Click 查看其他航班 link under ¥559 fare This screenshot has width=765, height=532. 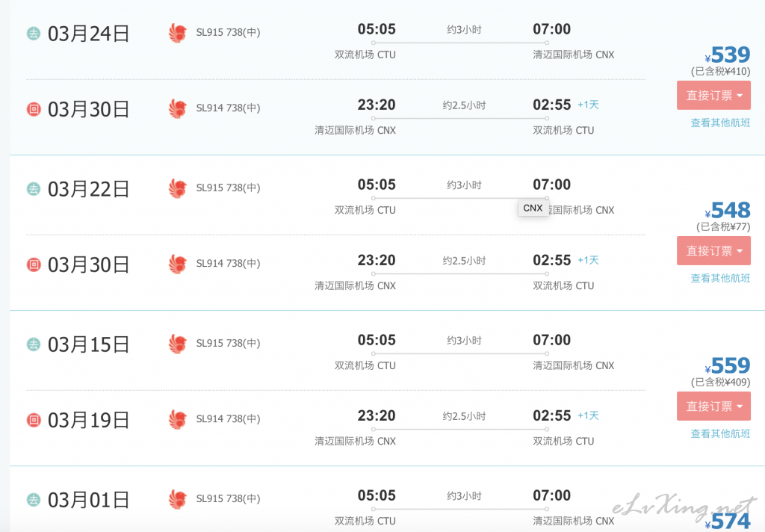720,433
